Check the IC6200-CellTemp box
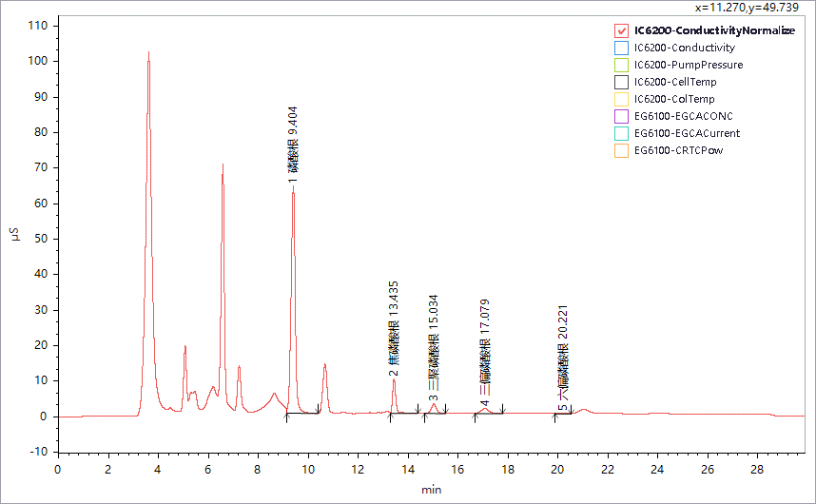 coord(622,82)
